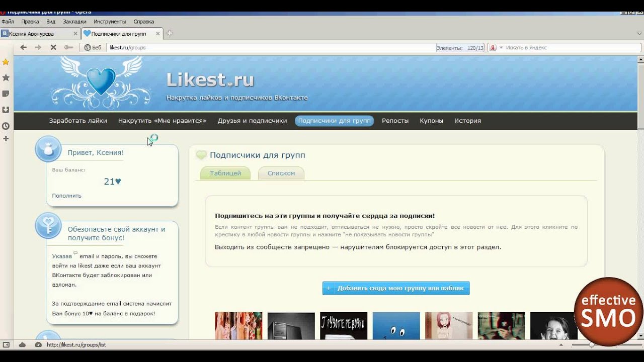Switch to Таблицей view tab
The width and height of the screenshot is (644, 362).
click(x=225, y=173)
